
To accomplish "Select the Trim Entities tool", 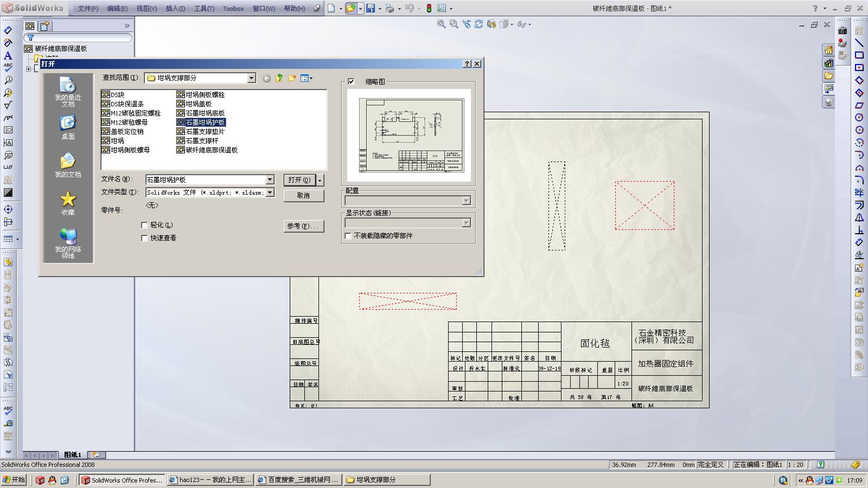I will (859, 192).
